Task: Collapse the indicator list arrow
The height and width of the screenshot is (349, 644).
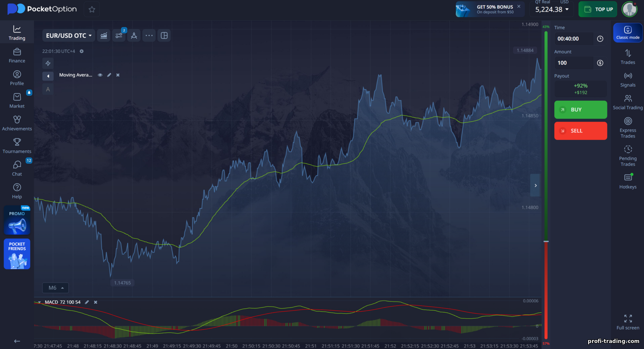Action: [x=48, y=76]
